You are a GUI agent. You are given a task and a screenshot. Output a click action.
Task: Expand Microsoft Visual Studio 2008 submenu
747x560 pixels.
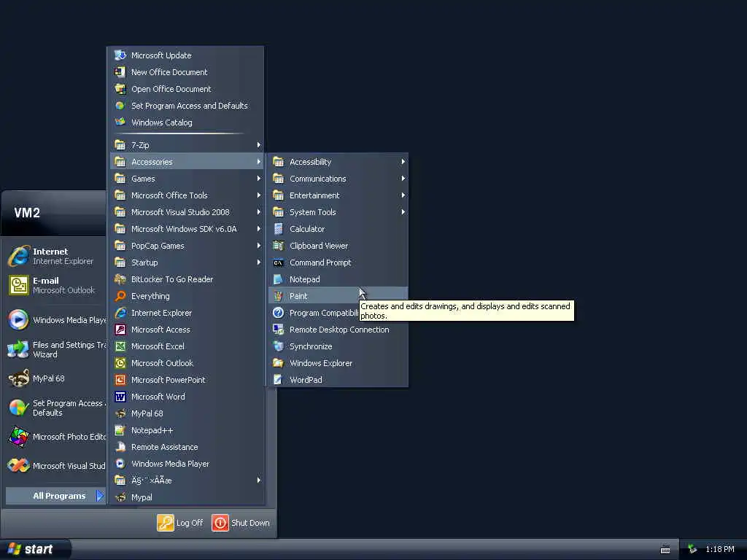click(187, 212)
